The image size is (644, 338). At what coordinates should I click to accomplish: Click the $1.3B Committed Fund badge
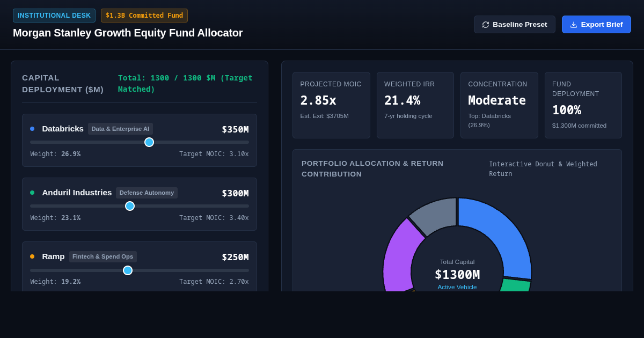tap(144, 16)
